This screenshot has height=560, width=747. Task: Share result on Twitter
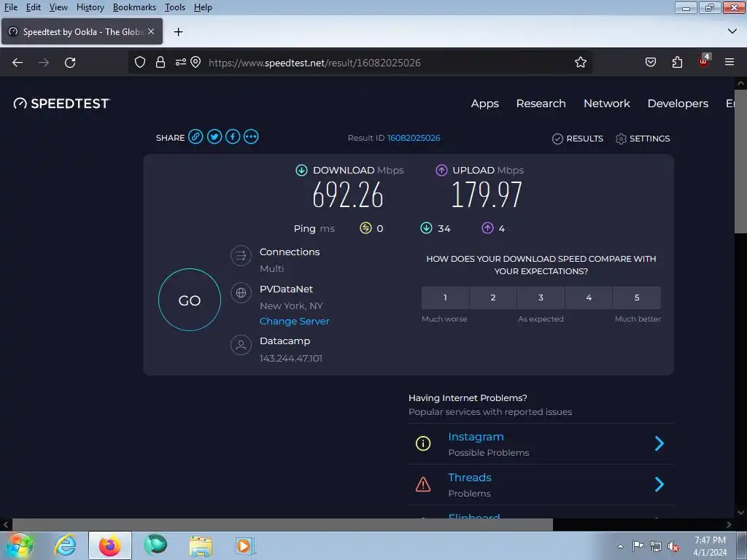214,137
